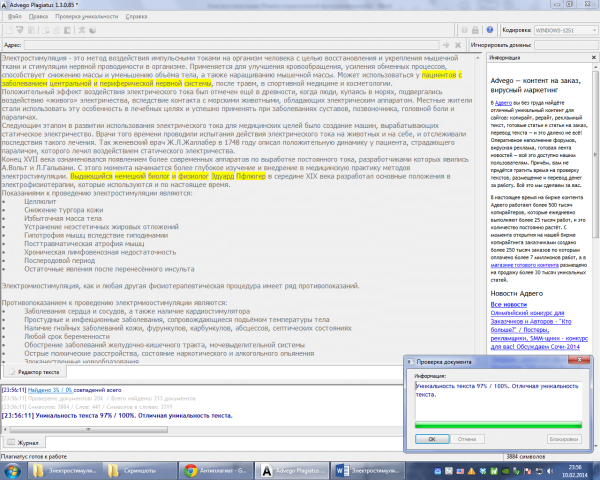Open the Правка menu

click(x=38, y=16)
